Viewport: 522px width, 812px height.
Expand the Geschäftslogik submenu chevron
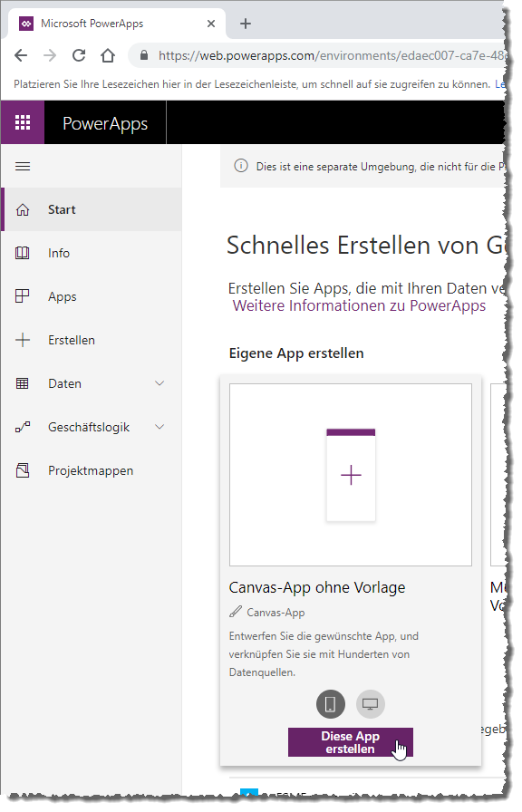coord(160,427)
